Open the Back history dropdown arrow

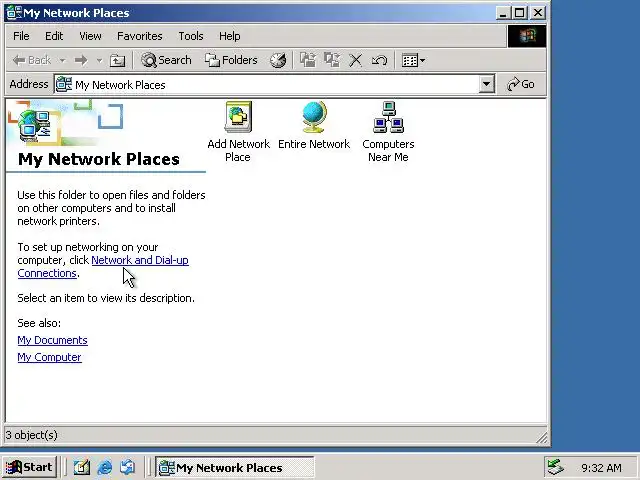[62, 60]
